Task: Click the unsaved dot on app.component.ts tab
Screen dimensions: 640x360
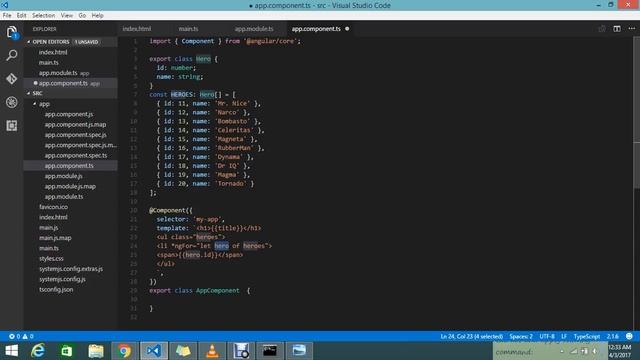Action: [x=347, y=29]
